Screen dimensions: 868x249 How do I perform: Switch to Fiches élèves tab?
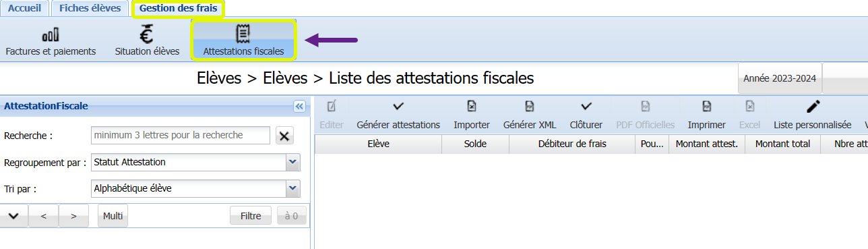point(90,8)
